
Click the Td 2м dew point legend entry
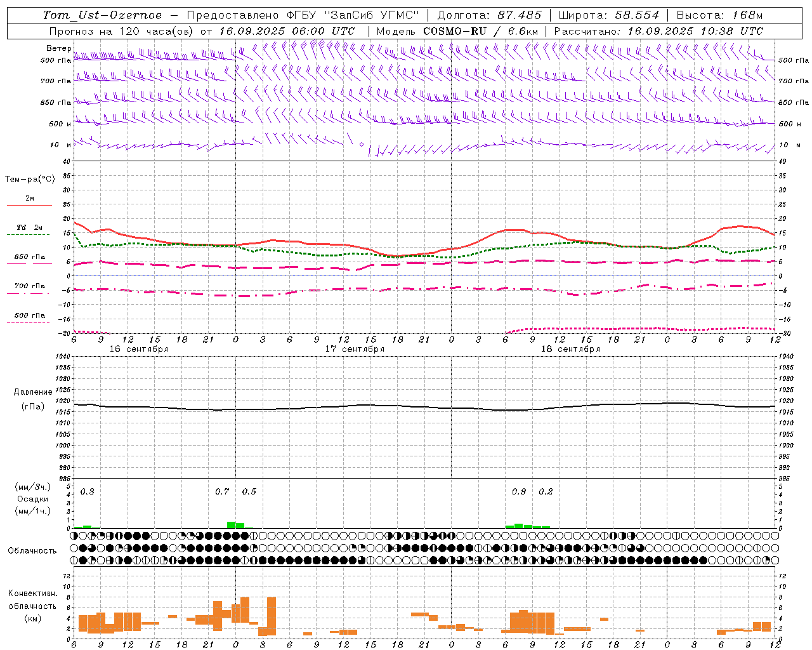tap(30, 227)
